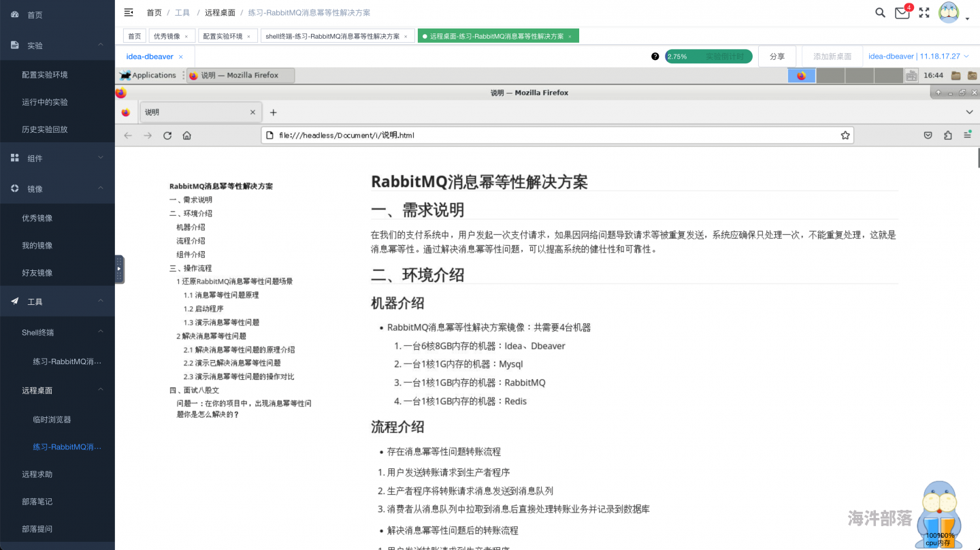Open a new Firefox tab

(x=273, y=112)
